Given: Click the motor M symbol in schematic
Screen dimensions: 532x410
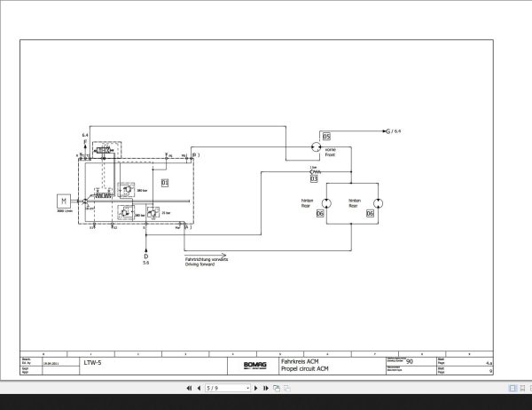Looking at the screenshot, I should [x=64, y=201].
